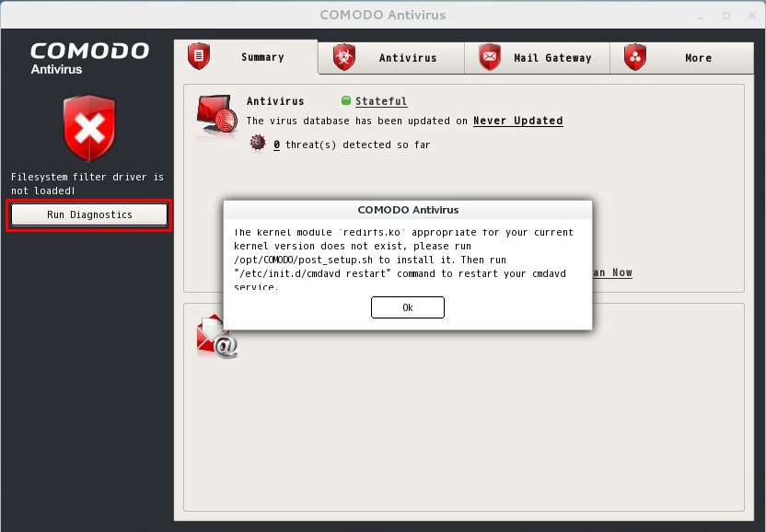Open the Mail Gateway tab
The height and width of the screenshot is (532, 766).
click(x=551, y=58)
